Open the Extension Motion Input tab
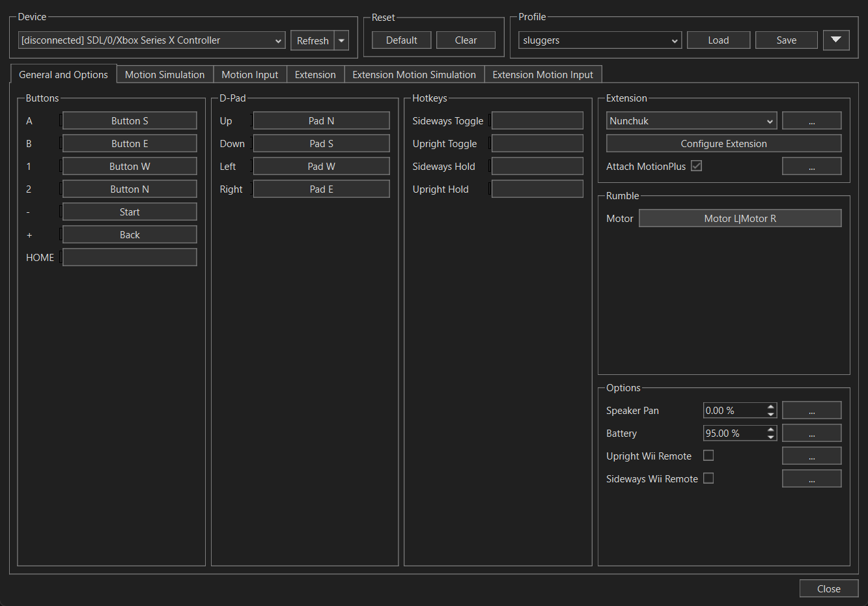The image size is (868, 606). click(542, 75)
